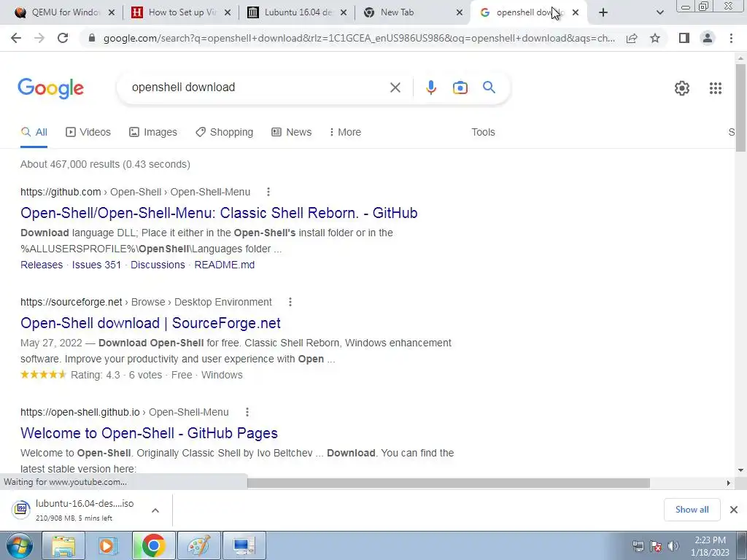
Task: Submit search using the magnifier icon
Action: [489, 87]
